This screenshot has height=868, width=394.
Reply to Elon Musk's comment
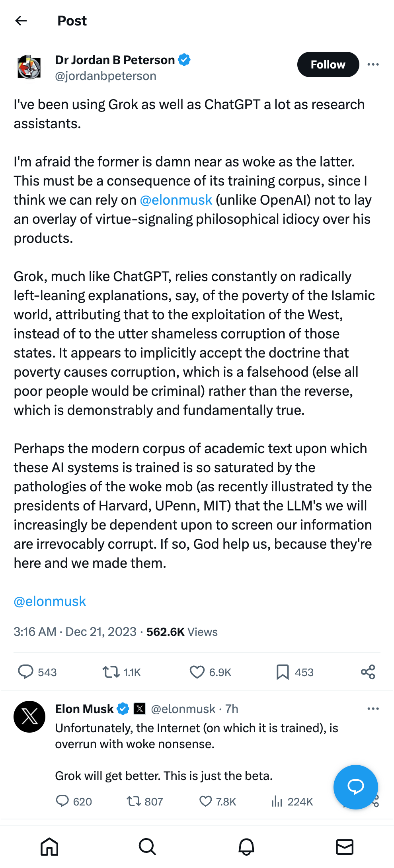coord(62,801)
